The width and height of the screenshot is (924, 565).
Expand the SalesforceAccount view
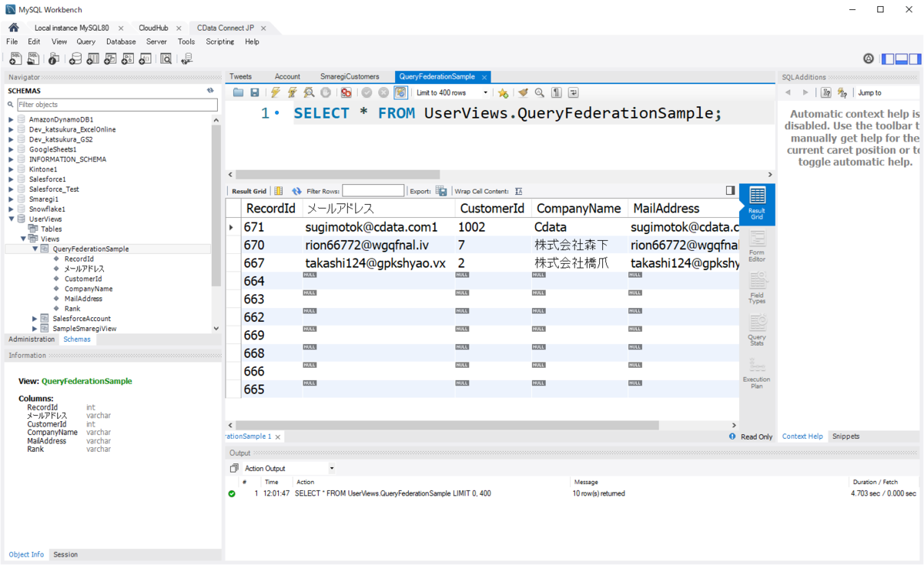[35, 319]
